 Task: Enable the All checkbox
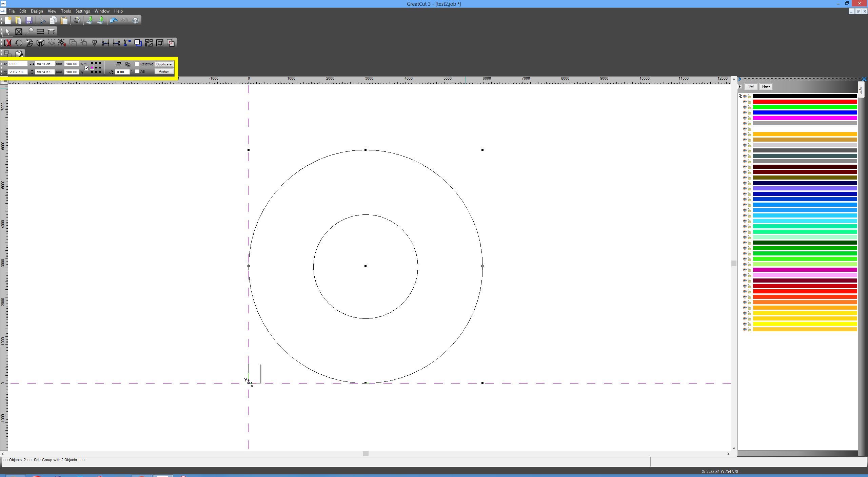tap(137, 71)
